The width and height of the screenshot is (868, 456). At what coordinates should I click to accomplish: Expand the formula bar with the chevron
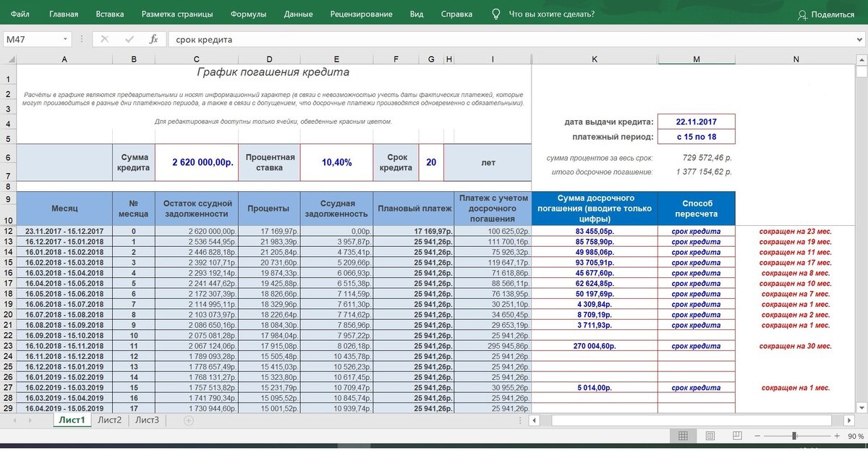859,39
